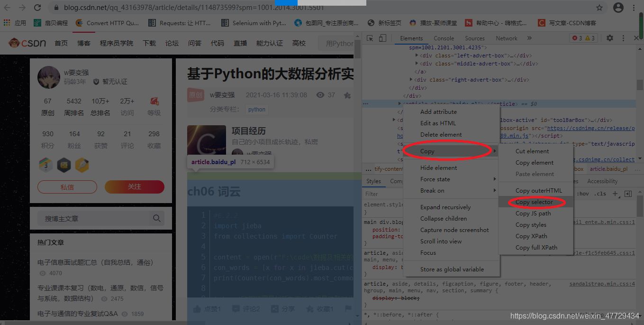Viewport: 644px width, 325px height.
Task: Toggle the computed styles sidebar icon
Action: point(628,194)
